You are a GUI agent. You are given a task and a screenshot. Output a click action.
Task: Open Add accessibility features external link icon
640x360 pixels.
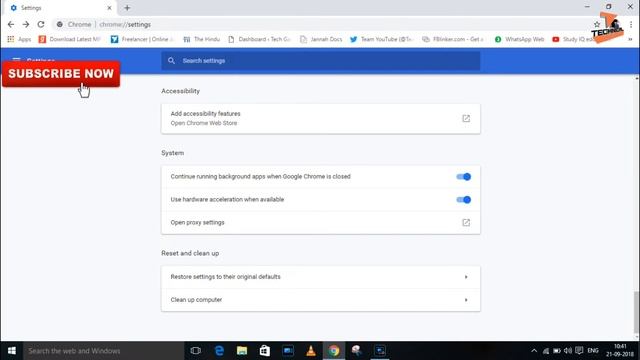(466, 118)
